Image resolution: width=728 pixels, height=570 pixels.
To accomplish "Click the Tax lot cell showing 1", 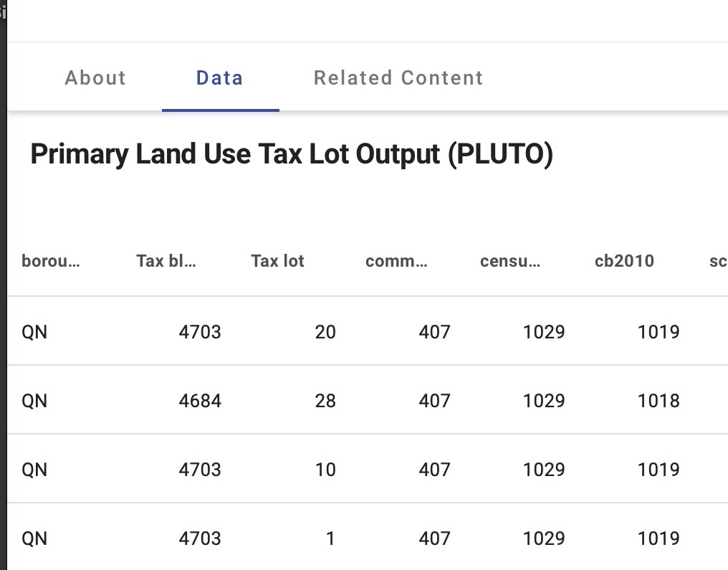I will point(330,538).
